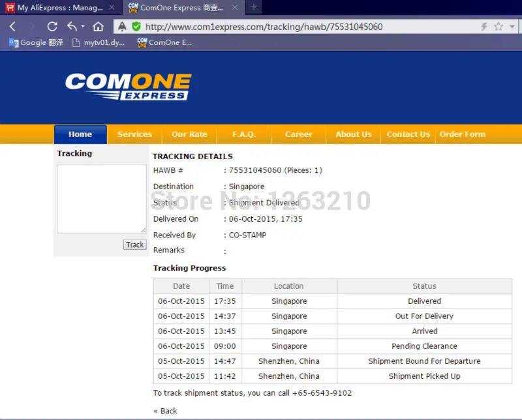Screen dimensions: 522x420
Task: Go back using the browser back arrow
Action: click(12, 26)
